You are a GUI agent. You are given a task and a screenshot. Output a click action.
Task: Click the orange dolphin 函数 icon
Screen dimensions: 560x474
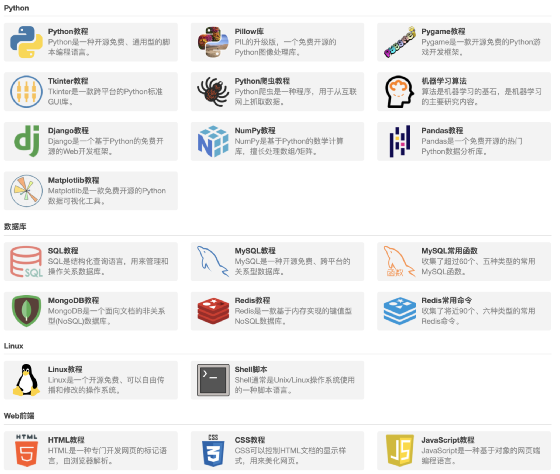[x=400, y=261]
